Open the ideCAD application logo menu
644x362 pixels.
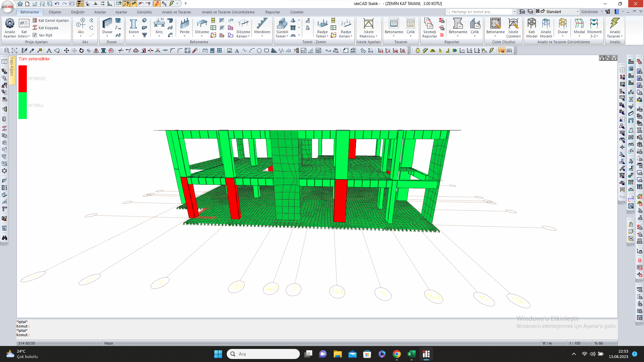point(7,6)
